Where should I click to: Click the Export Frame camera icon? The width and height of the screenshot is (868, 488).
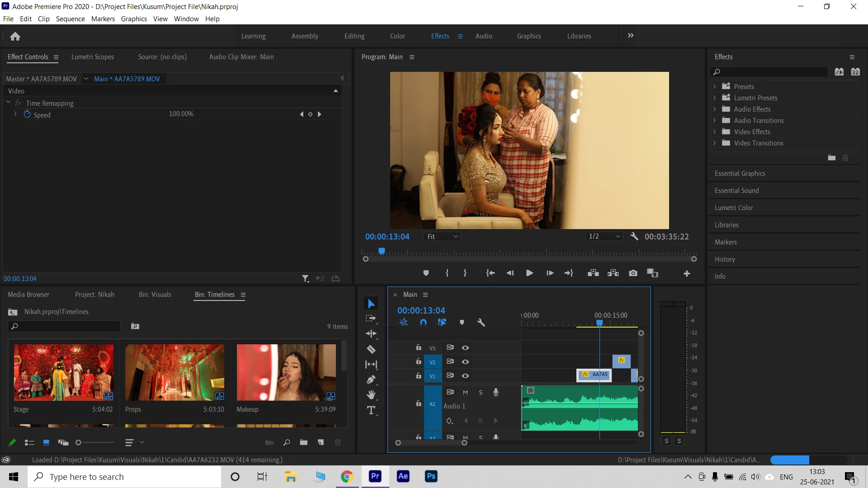(633, 273)
